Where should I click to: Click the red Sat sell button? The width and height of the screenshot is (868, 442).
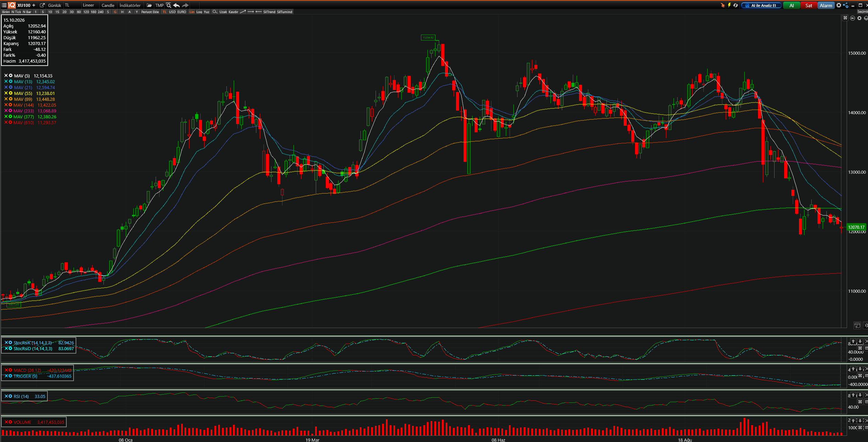[809, 5]
